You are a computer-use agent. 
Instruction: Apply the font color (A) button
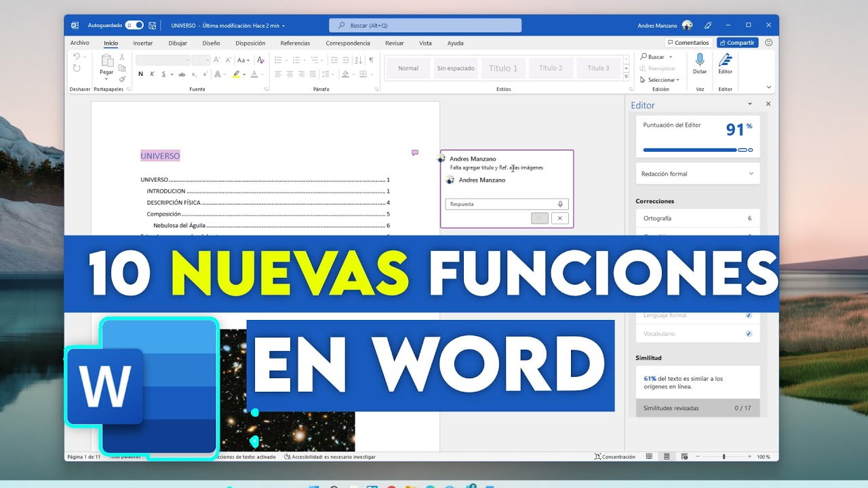pyautogui.click(x=254, y=75)
